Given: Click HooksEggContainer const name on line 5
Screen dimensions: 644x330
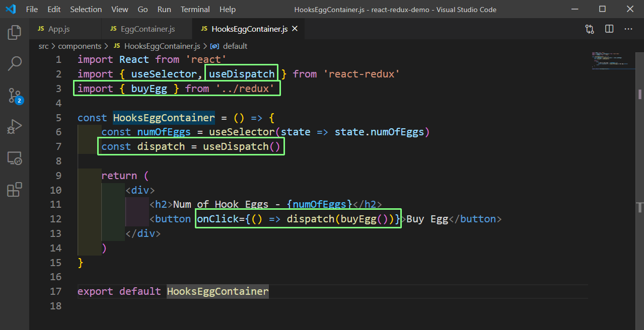Looking at the screenshot, I should click(x=164, y=118).
